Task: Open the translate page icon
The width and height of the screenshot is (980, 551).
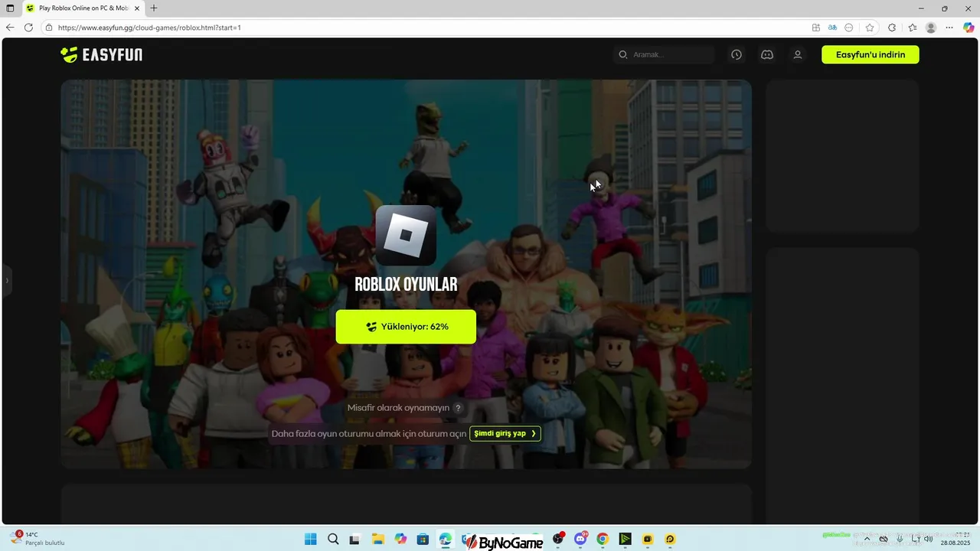Action: pyautogui.click(x=832, y=28)
